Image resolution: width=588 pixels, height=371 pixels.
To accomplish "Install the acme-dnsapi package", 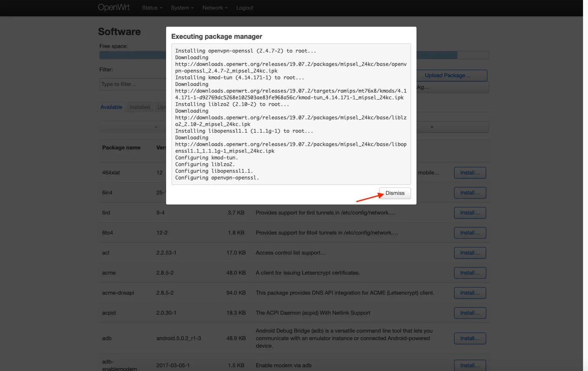I will pos(470,293).
